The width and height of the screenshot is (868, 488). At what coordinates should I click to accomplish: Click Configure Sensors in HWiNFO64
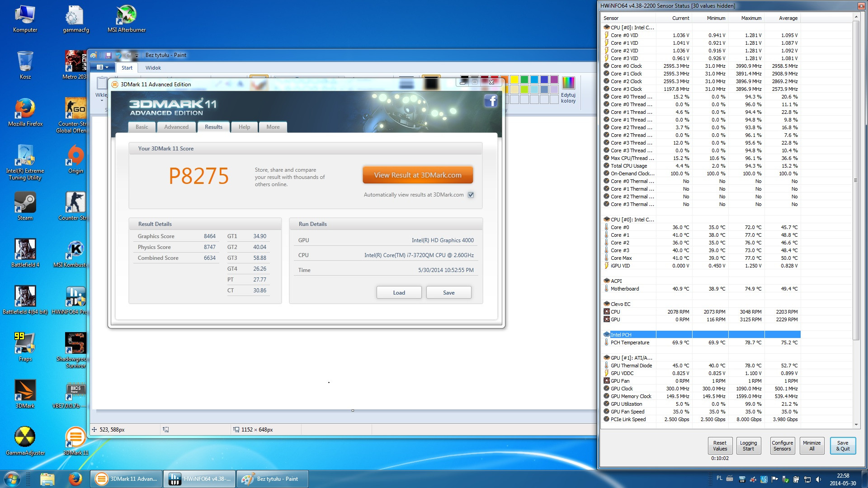click(x=782, y=446)
